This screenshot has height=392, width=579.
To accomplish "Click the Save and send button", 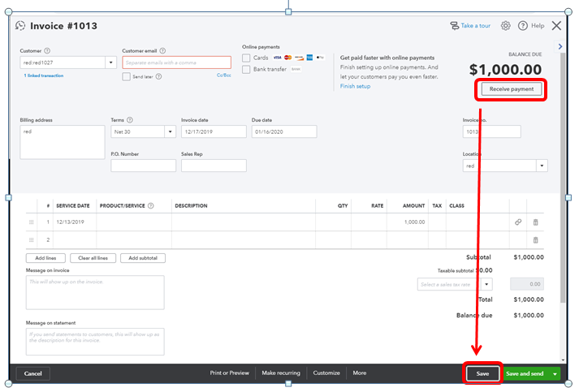I will [525, 374].
